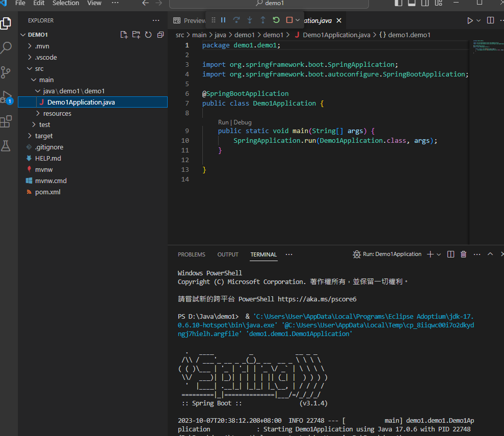Open the new terminal launch profile dropdown
Image resolution: width=504 pixels, height=436 pixels.
click(x=439, y=254)
